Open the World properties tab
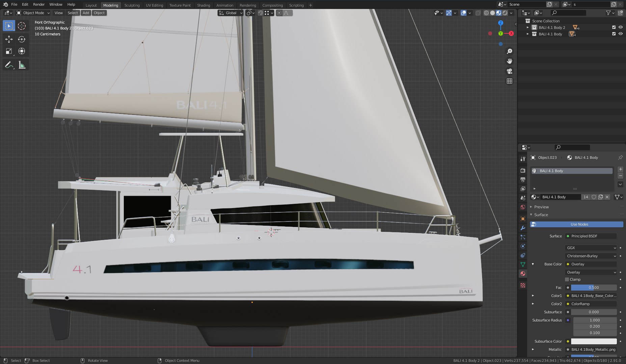 [x=523, y=207]
